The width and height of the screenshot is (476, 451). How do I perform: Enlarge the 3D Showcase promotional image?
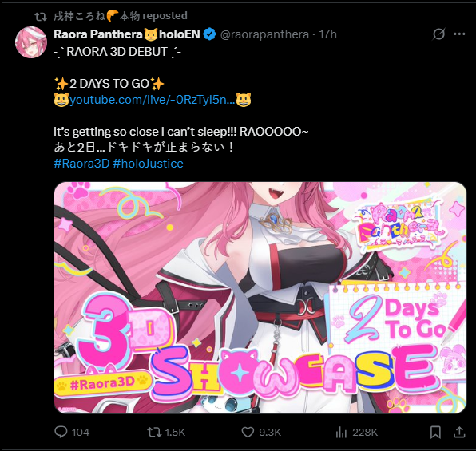click(260, 298)
